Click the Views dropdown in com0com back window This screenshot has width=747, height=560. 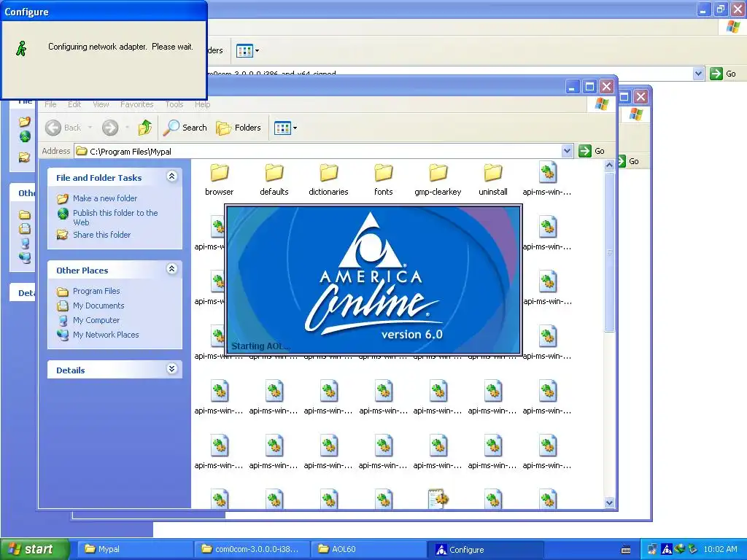click(x=248, y=50)
